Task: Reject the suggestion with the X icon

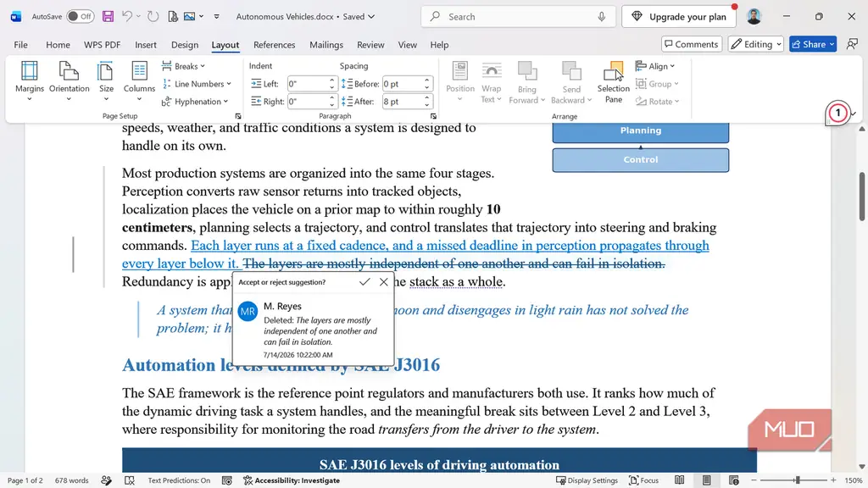Action: 384,282
